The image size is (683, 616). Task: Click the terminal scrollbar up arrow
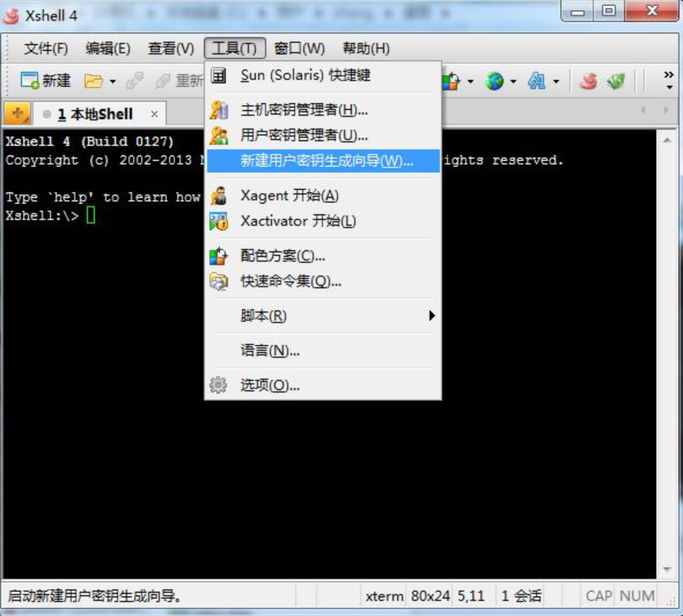[667, 140]
